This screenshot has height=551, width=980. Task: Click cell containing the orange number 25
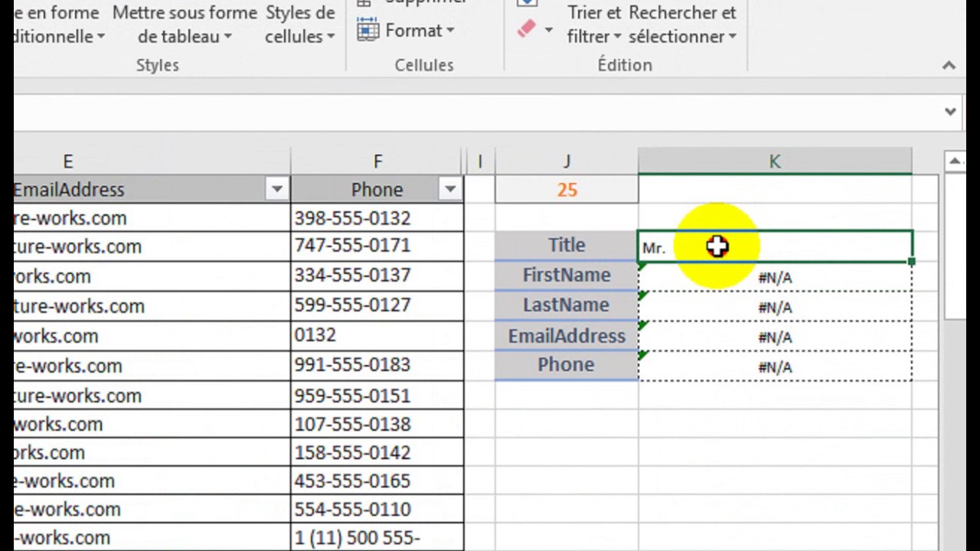567,190
